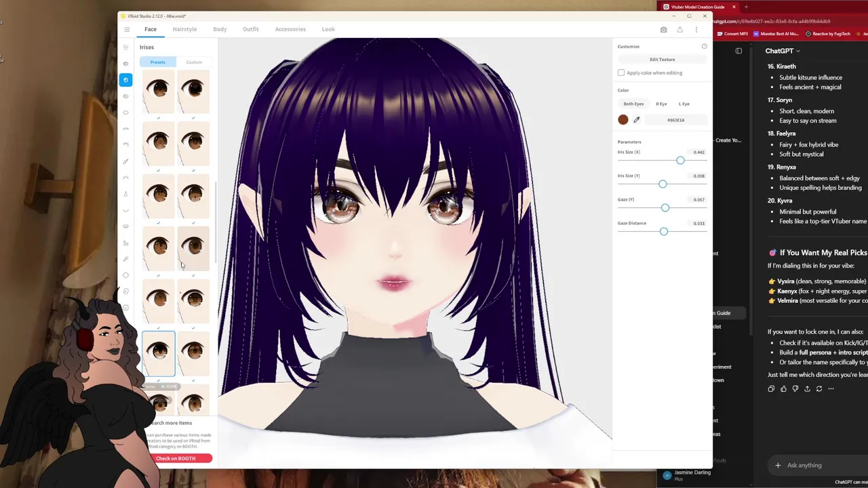Copy the ChatGPT response
Viewport: 868px width, 488px height.
coord(771,389)
